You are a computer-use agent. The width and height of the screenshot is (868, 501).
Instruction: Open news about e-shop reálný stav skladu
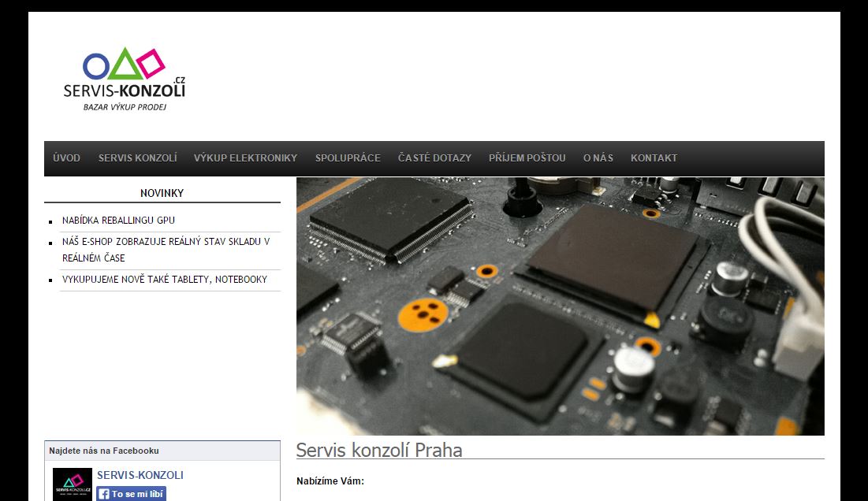[x=166, y=250]
